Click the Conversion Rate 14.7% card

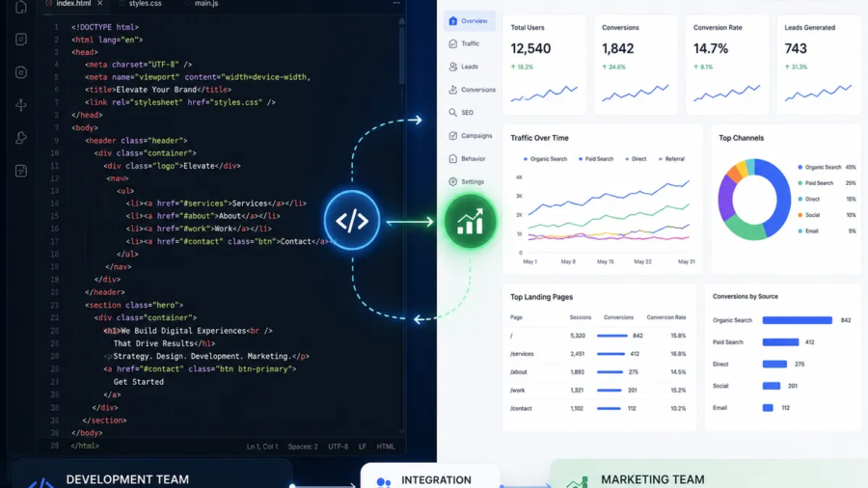727,65
